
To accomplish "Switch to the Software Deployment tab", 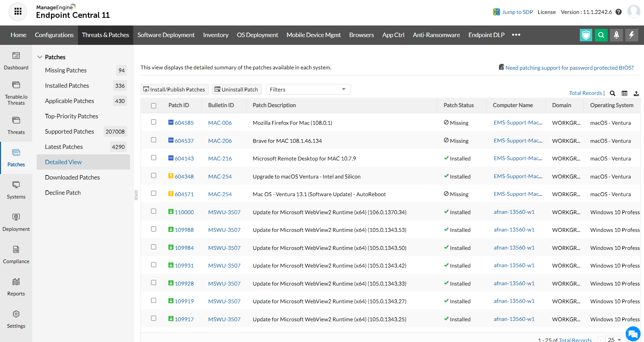I will pyautogui.click(x=166, y=35).
